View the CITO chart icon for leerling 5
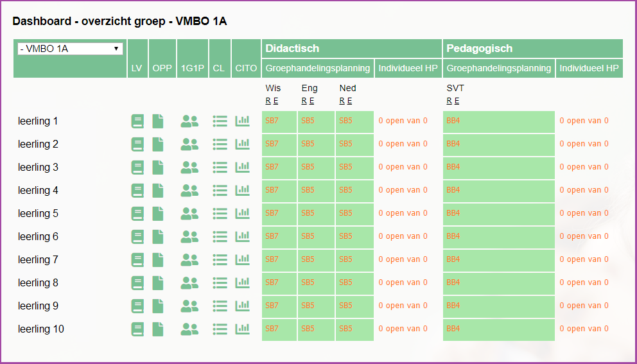This screenshot has width=637, height=364. (243, 213)
